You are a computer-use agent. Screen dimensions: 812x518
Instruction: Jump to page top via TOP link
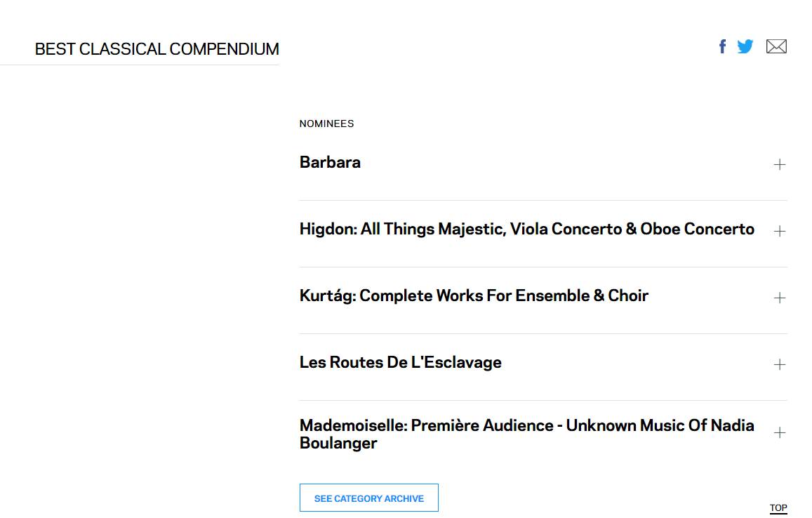778,508
